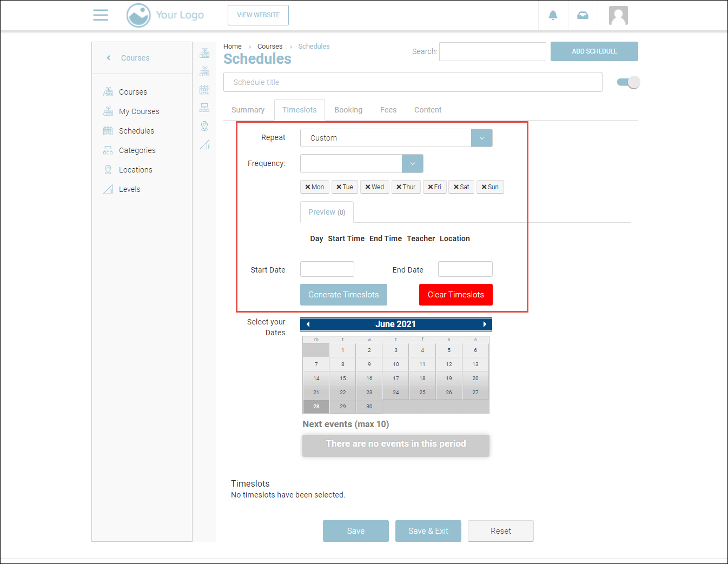Toggle the Mon day button
The height and width of the screenshot is (564, 728).
tap(314, 187)
